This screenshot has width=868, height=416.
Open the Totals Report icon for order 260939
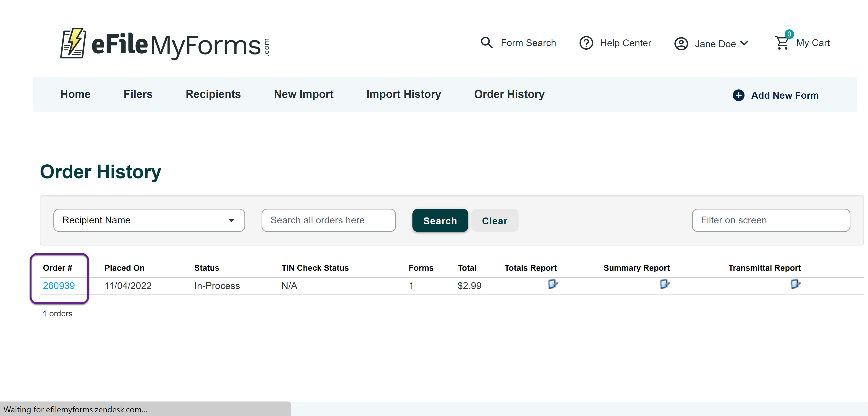[x=553, y=284]
